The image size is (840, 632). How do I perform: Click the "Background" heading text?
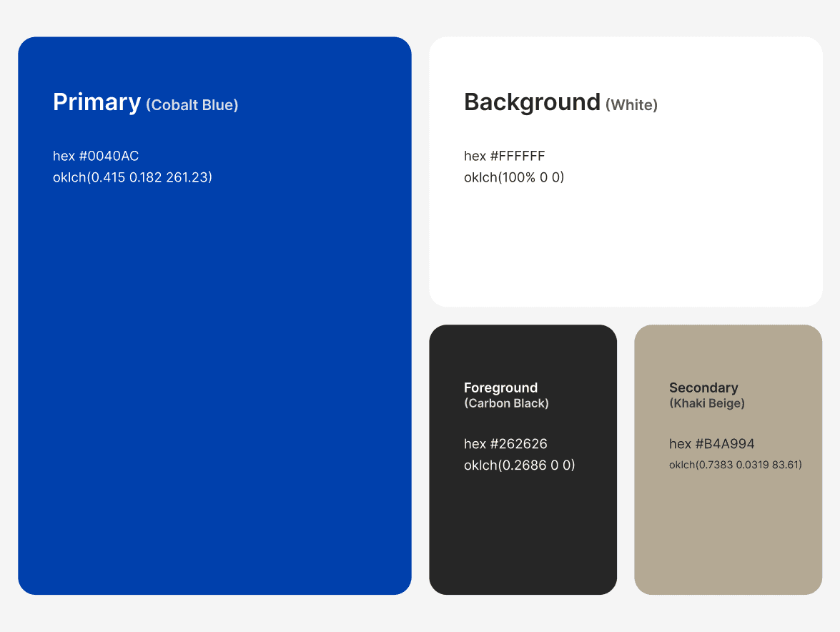(x=532, y=102)
